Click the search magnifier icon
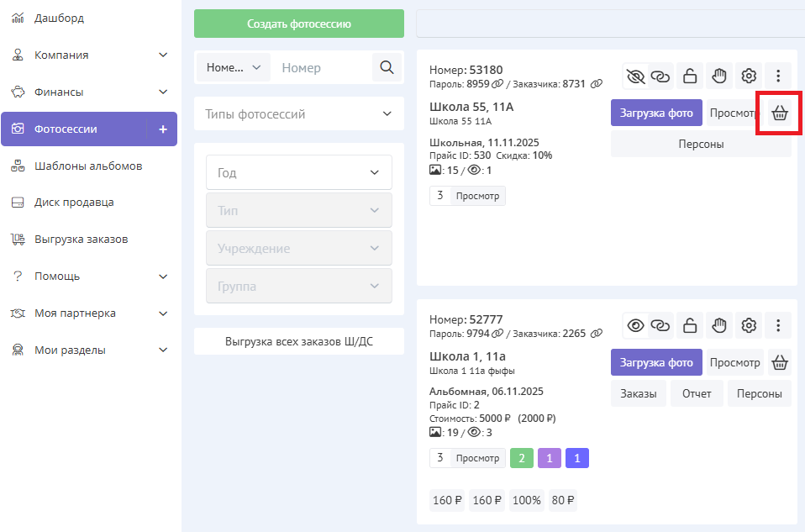 pyautogui.click(x=387, y=68)
